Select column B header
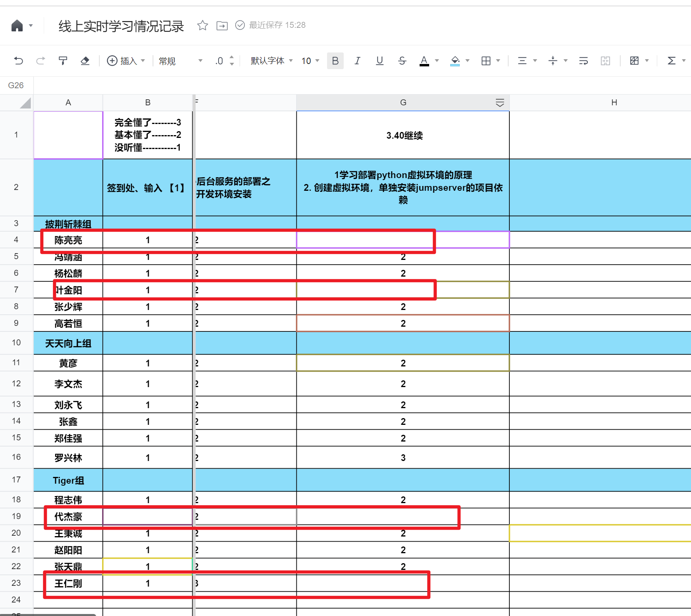 pyautogui.click(x=147, y=103)
